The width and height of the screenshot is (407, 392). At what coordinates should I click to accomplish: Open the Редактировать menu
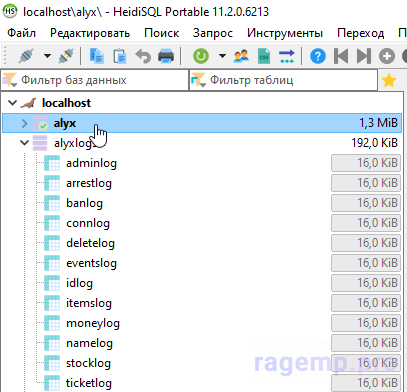[90, 33]
